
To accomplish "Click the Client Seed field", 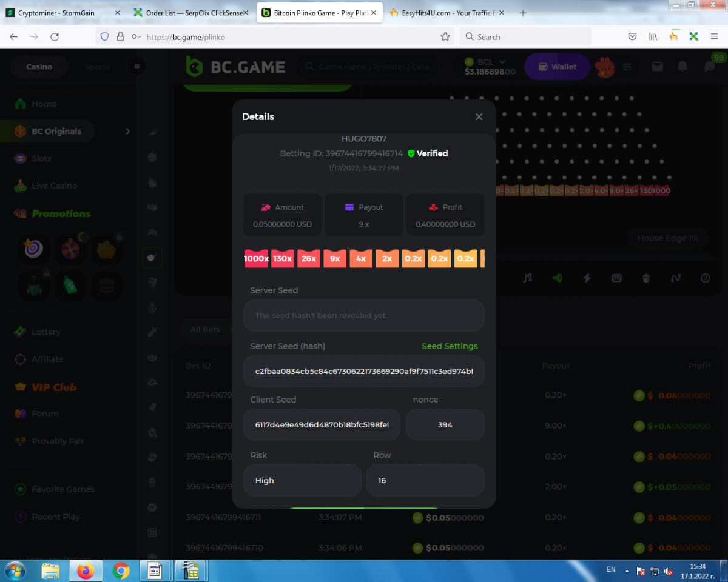I will click(x=322, y=425).
